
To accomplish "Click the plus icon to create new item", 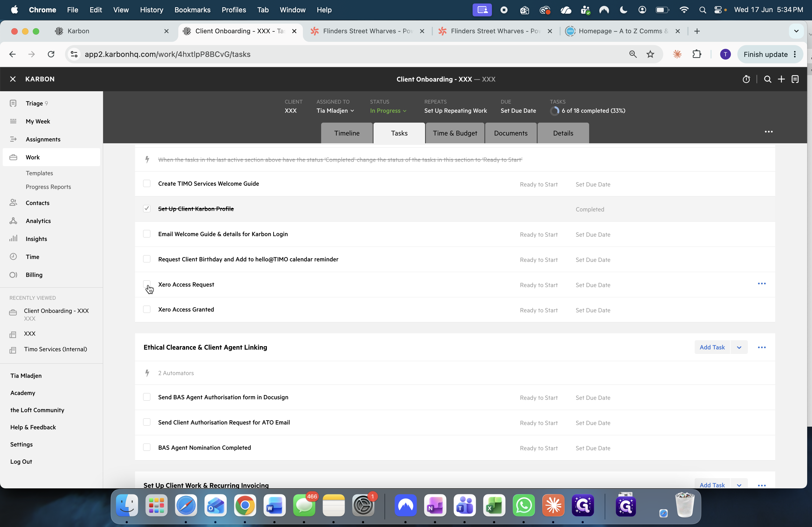I will pyautogui.click(x=781, y=79).
